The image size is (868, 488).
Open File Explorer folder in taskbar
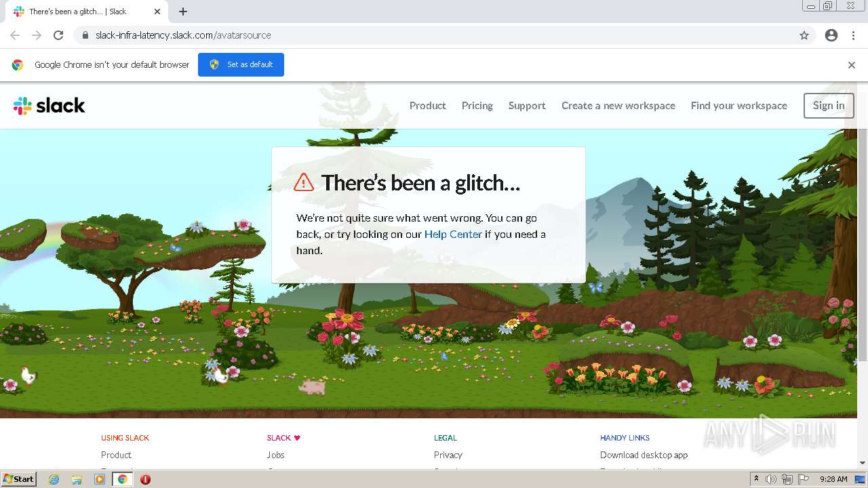click(77, 479)
